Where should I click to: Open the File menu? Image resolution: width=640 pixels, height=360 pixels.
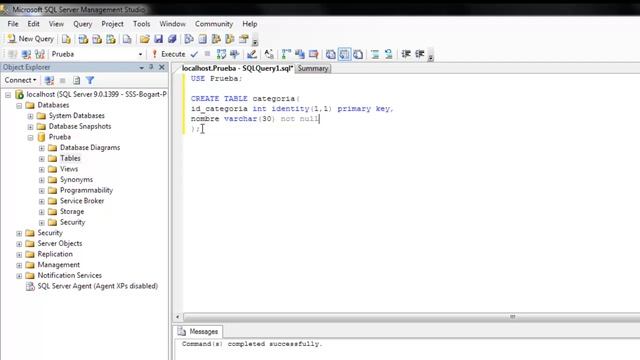point(13,24)
